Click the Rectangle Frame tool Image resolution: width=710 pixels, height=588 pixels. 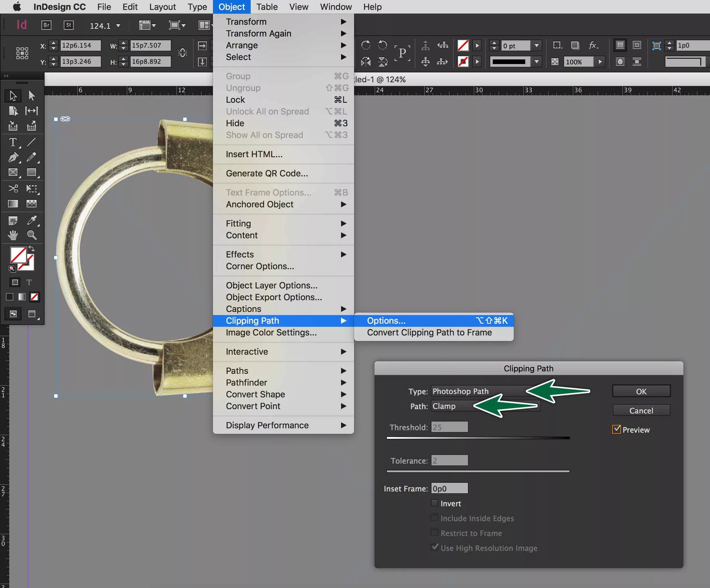13,172
